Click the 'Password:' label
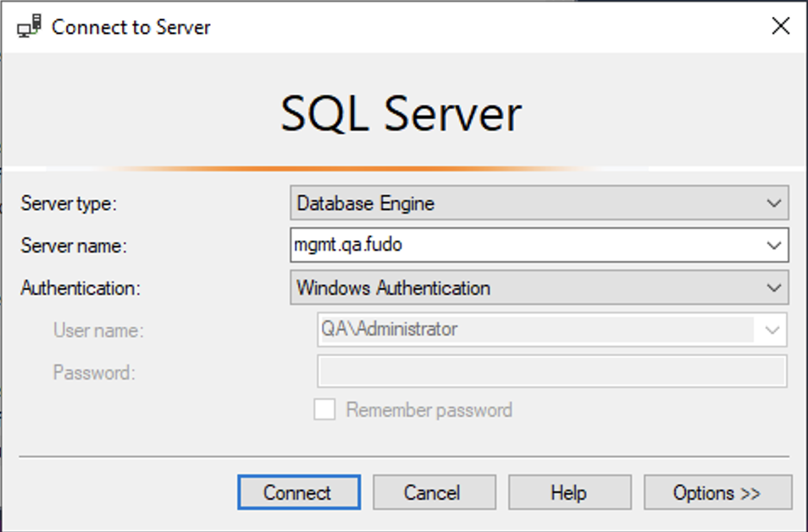Image resolution: width=808 pixels, height=532 pixels. (94, 373)
